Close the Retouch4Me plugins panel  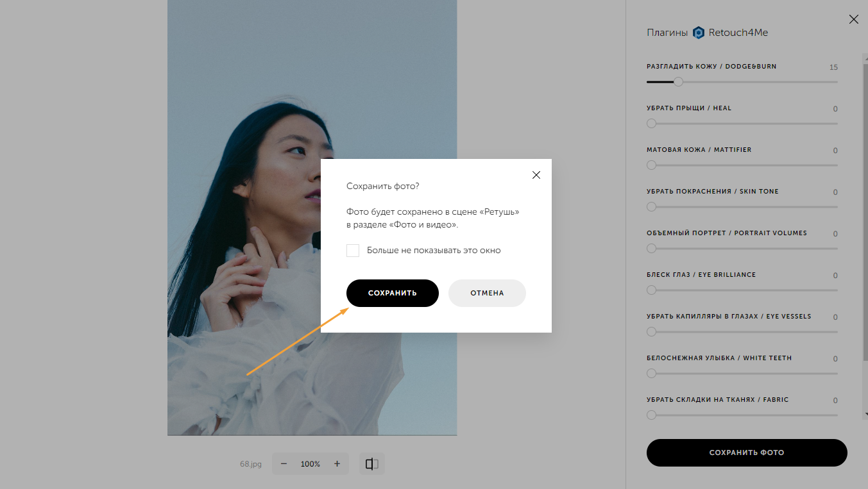point(854,19)
